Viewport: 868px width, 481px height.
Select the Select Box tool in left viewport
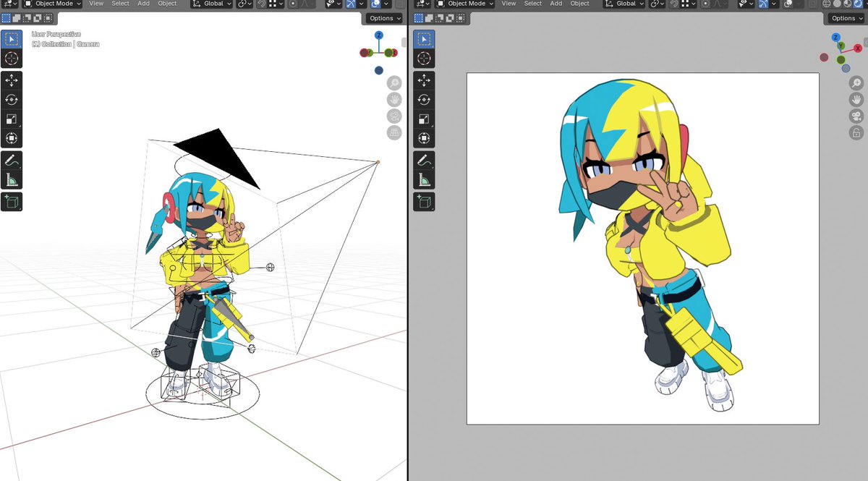pyautogui.click(x=12, y=39)
